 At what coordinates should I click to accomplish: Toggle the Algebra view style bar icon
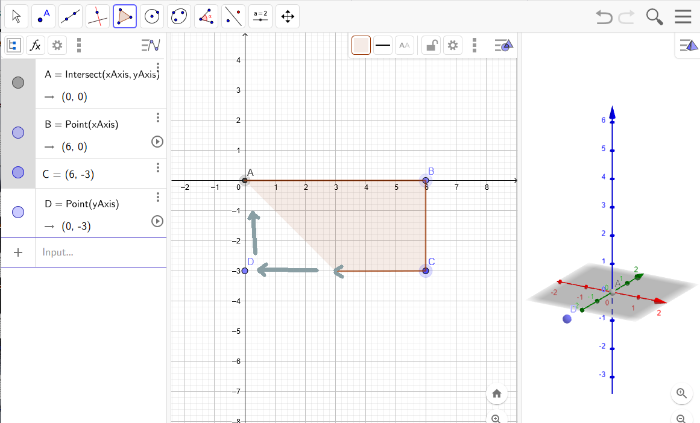coord(151,45)
